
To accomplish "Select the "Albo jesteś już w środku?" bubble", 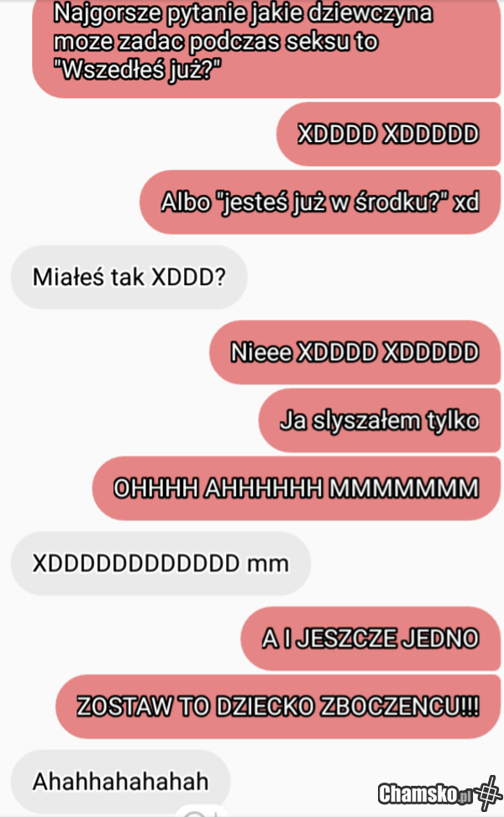I will click(320, 203).
